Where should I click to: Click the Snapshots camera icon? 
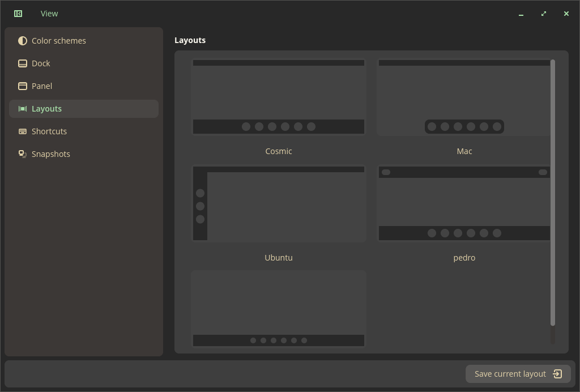point(22,154)
